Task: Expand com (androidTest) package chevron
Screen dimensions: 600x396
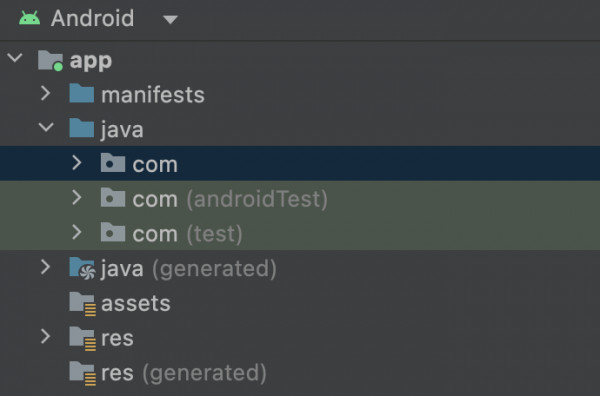Action: point(77,197)
